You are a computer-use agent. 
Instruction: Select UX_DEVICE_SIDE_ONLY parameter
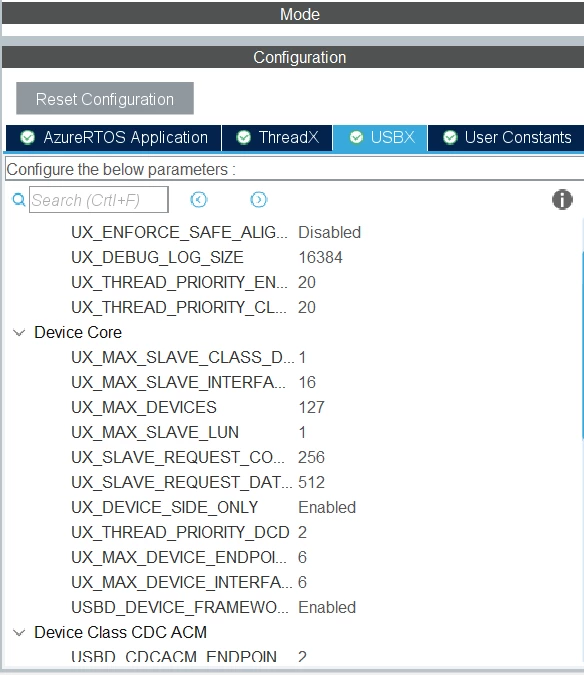(x=164, y=507)
